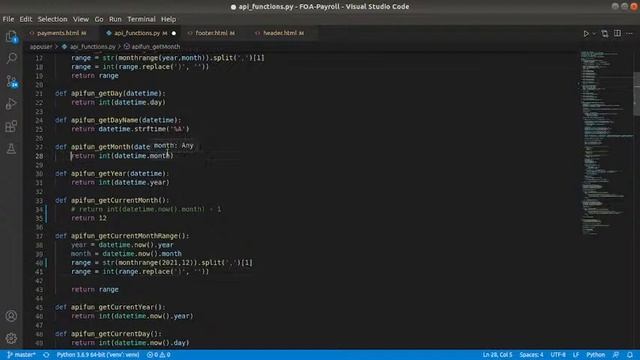Click 'return range' on line 43

point(95,289)
